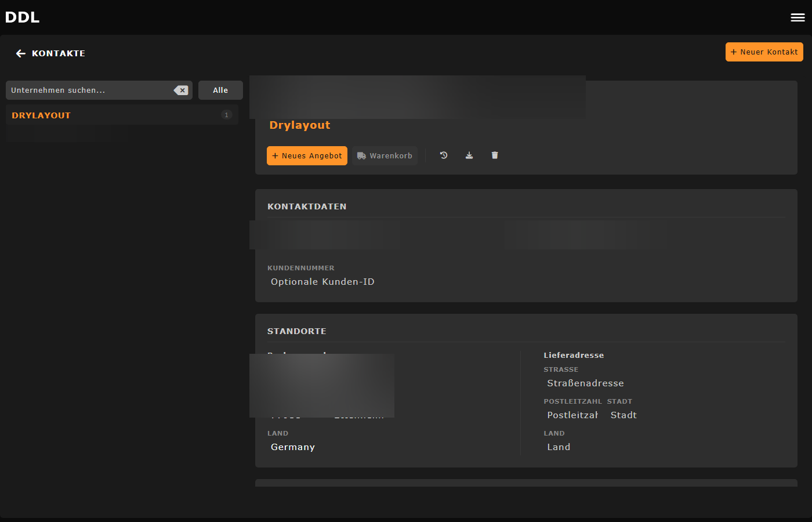Download Drylayout data via the download icon
Viewport: 812px width, 522px height.
tap(469, 155)
